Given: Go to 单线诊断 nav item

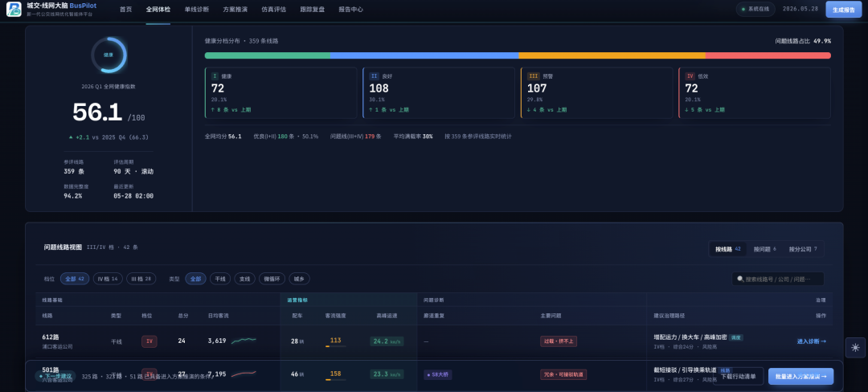Looking at the screenshot, I should pyautogui.click(x=197, y=10).
